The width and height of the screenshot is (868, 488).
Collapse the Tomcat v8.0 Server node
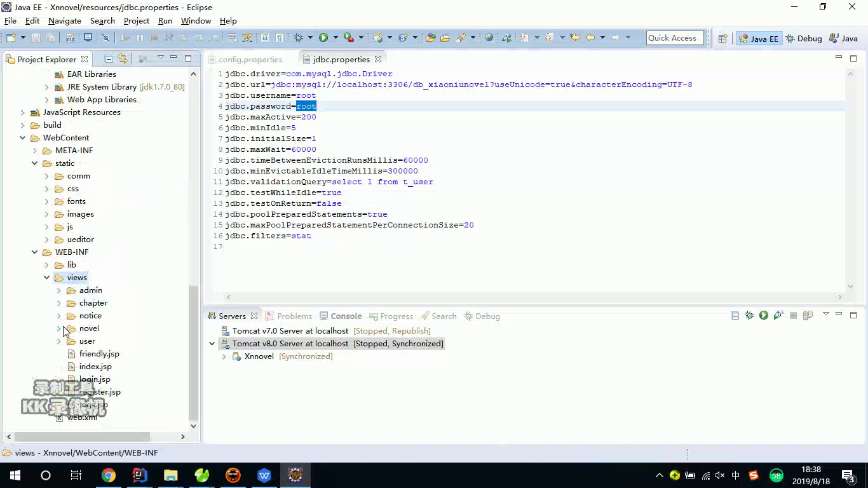tap(212, 344)
